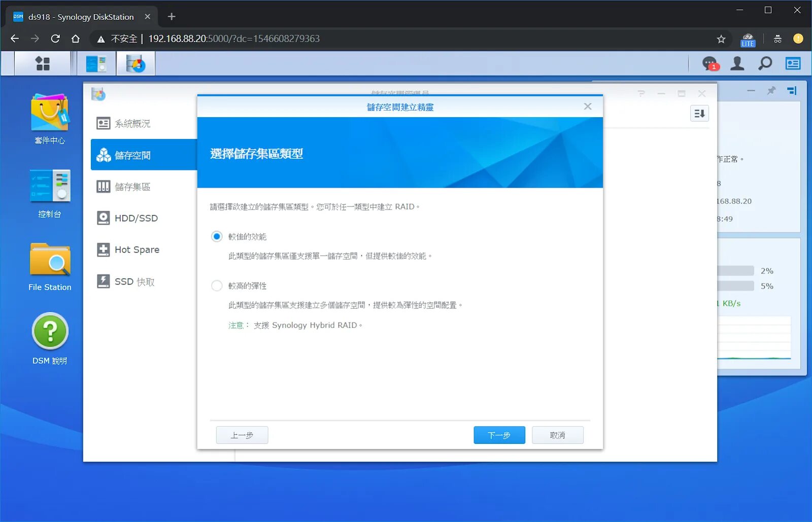Reload the browser page
Viewport: 812px width, 522px height.
click(x=55, y=39)
